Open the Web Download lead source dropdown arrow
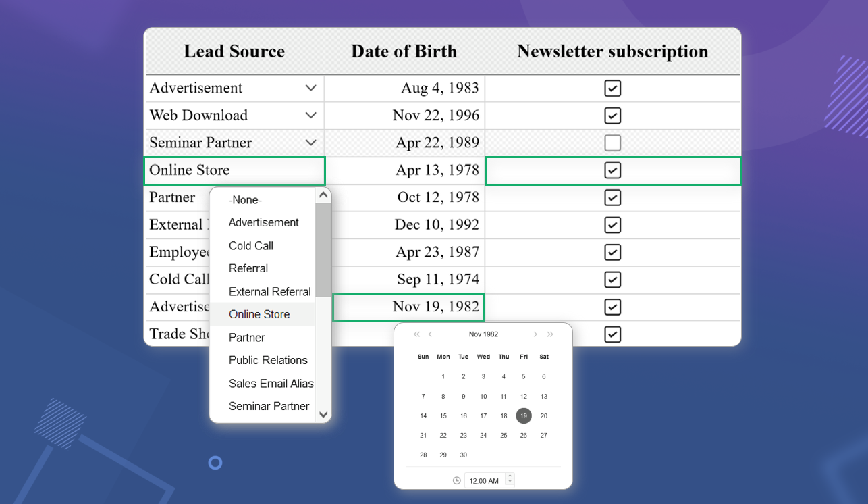 pyautogui.click(x=310, y=116)
